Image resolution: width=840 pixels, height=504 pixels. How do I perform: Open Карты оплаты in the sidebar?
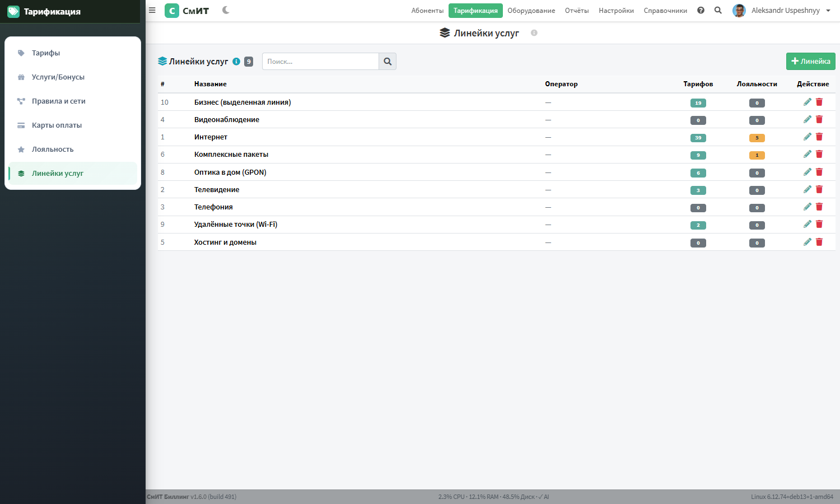pyautogui.click(x=73, y=125)
